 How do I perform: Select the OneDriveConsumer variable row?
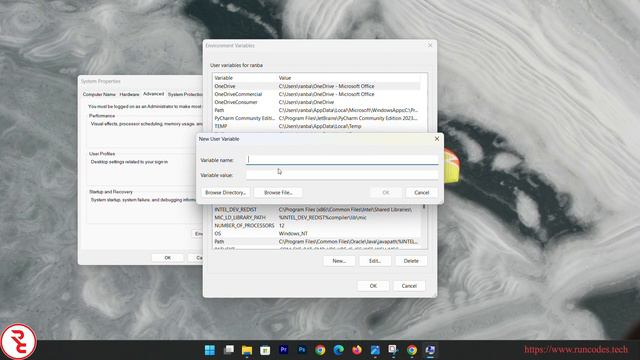[317, 102]
